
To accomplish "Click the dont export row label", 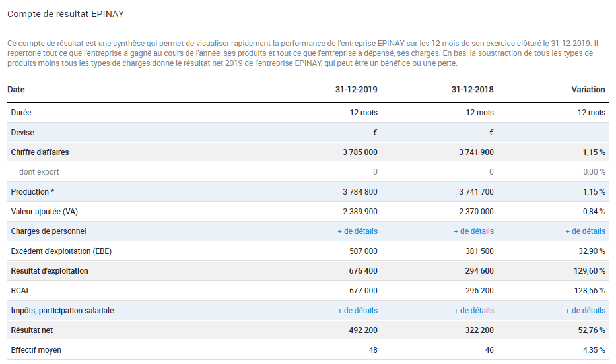I will click(x=39, y=172).
